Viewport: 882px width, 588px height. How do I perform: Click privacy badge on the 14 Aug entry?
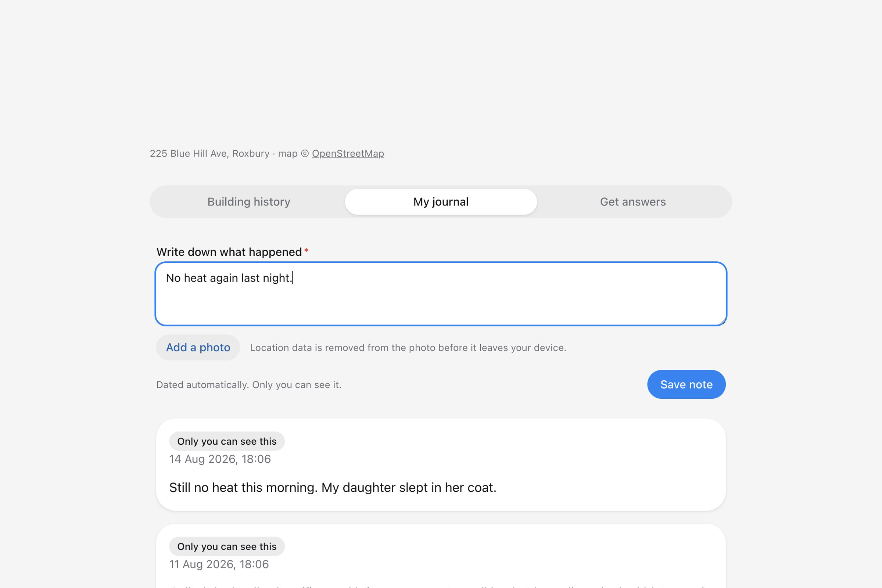pos(227,441)
